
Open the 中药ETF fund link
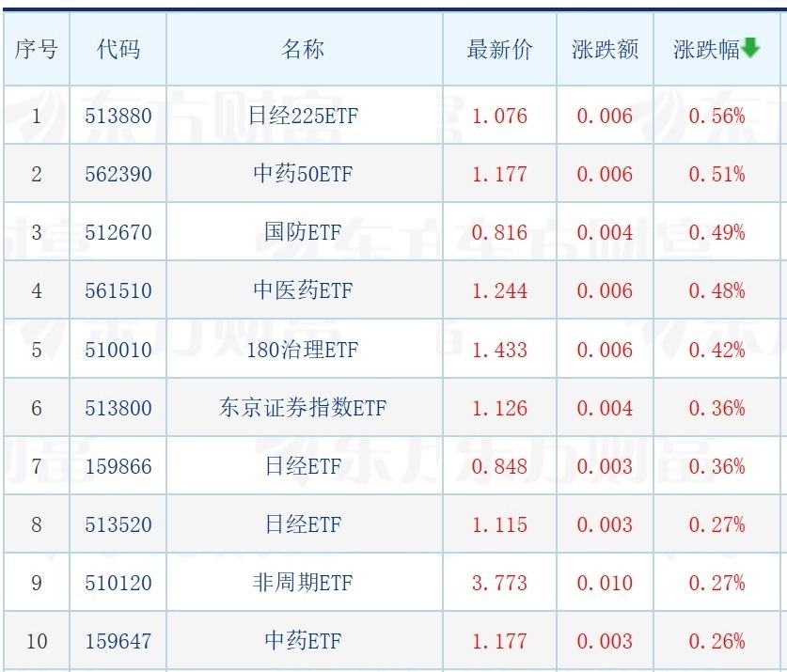(303, 641)
